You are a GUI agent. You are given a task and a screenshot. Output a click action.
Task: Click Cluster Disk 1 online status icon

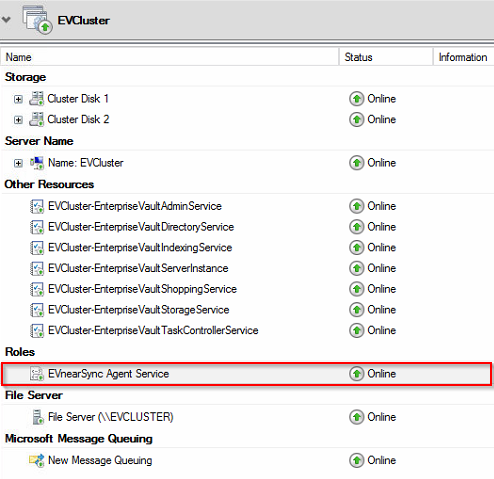click(356, 99)
